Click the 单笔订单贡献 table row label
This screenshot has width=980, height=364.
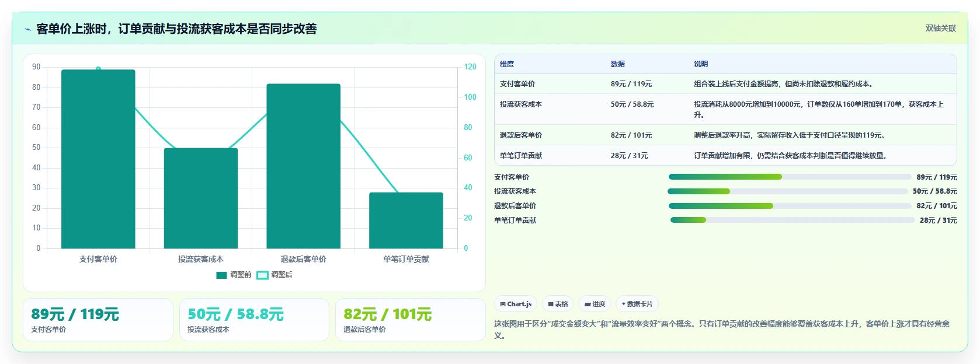click(x=521, y=156)
